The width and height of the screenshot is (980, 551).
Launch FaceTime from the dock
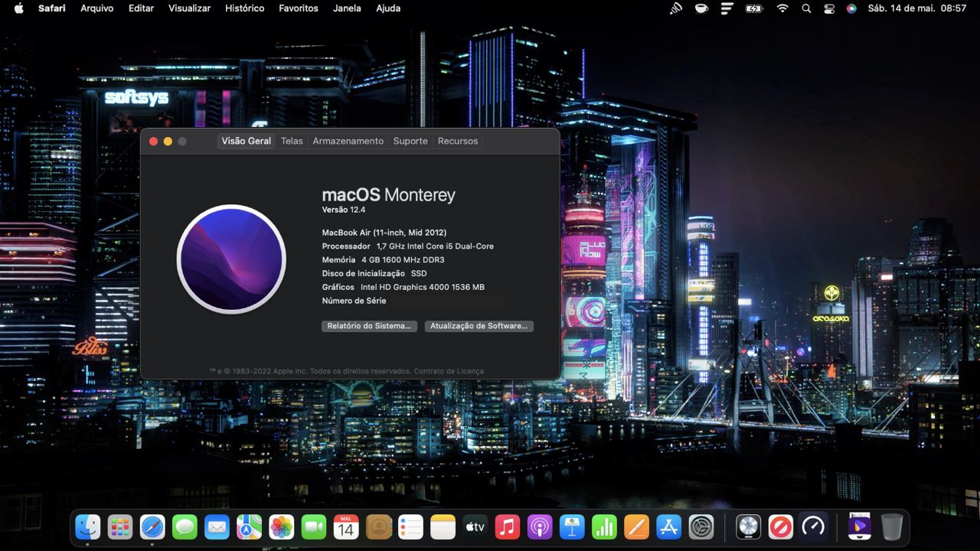(314, 527)
